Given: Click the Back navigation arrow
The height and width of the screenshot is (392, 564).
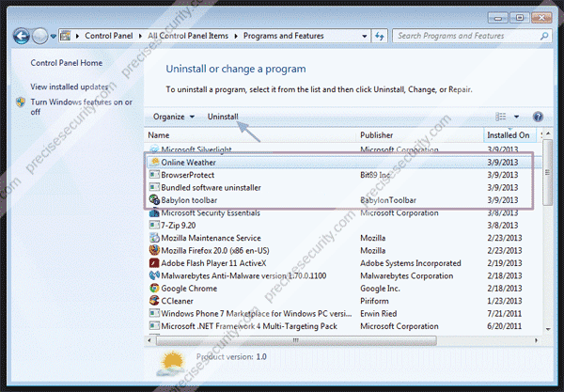Looking at the screenshot, I should [22, 37].
